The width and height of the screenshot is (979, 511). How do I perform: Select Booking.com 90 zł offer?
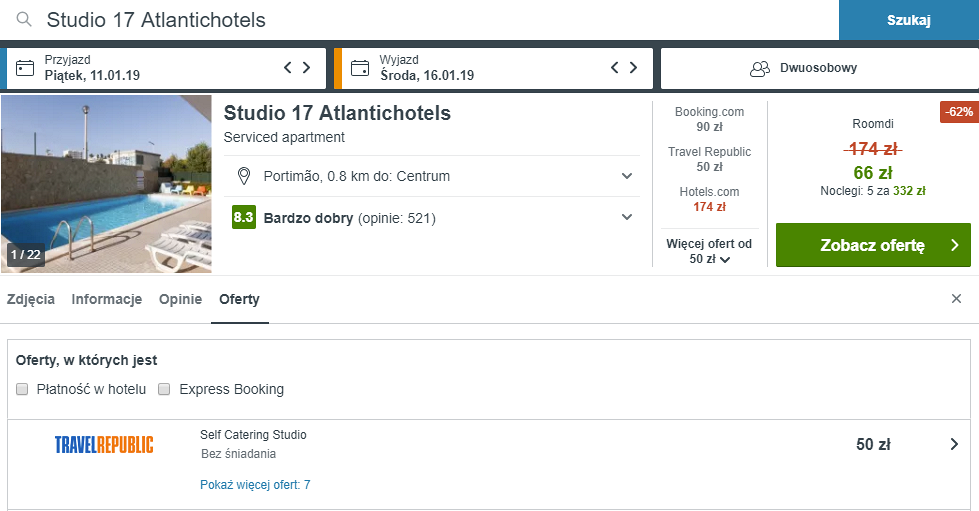[709, 119]
